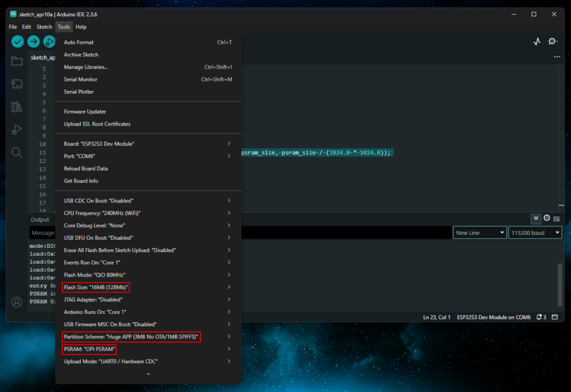Open the Search magnifier sidebar icon
The height and width of the screenshot is (392, 571).
17,152
